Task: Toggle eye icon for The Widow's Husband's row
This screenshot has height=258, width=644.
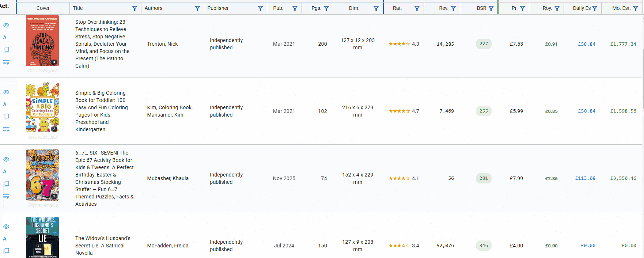Action: click(6, 227)
